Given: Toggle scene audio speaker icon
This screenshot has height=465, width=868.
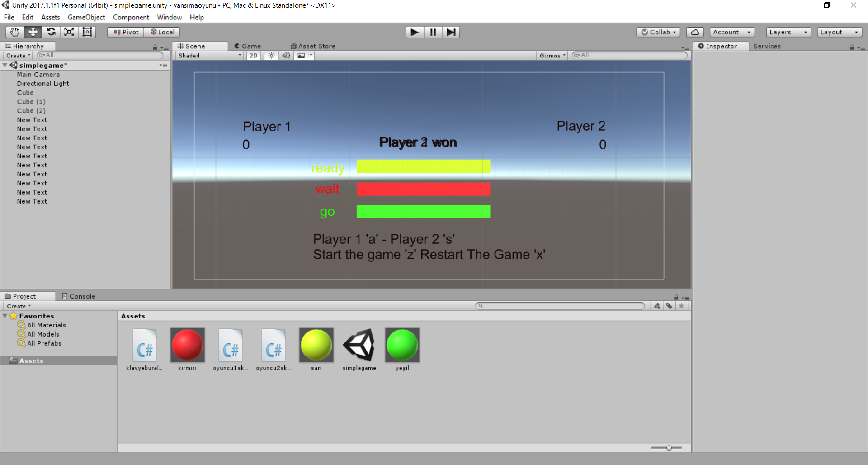Looking at the screenshot, I should tap(286, 56).
